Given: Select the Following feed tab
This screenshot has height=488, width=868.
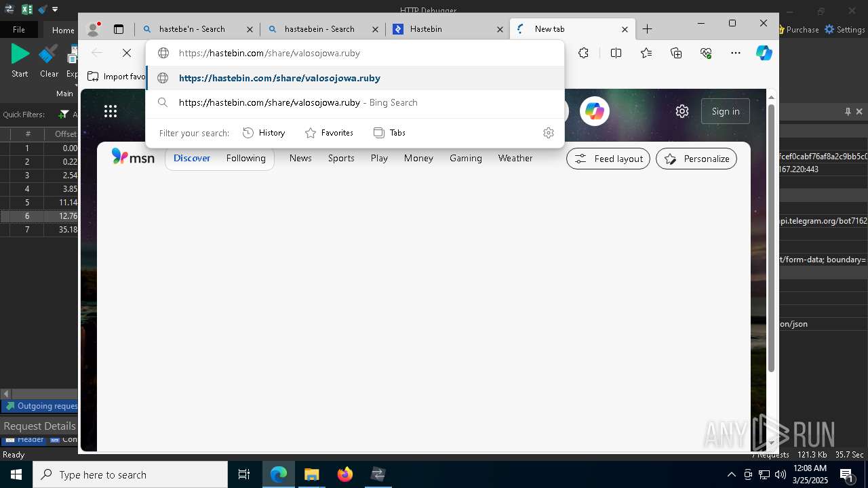Looking at the screenshot, I should pos(246,158).
